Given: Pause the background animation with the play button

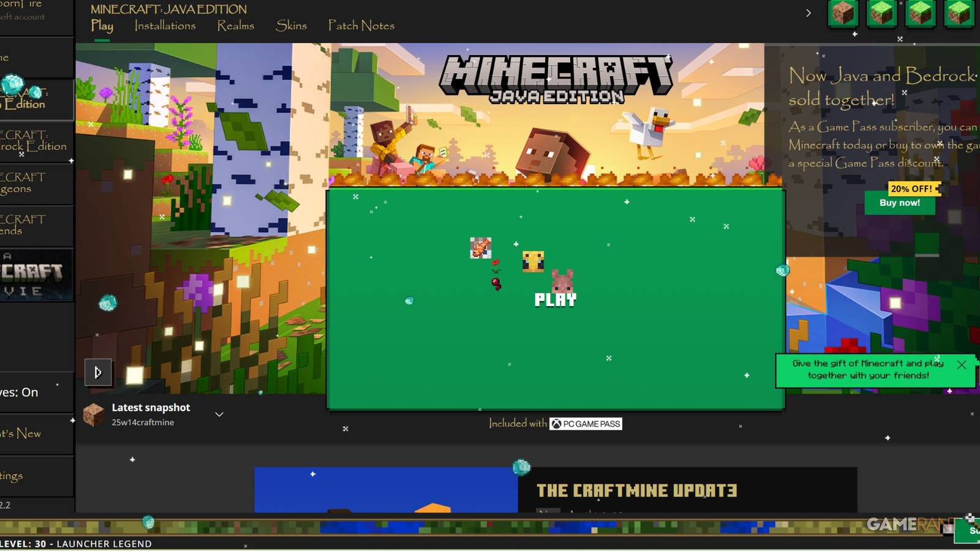Looking at the screenshot, I should tap(98, 372).
